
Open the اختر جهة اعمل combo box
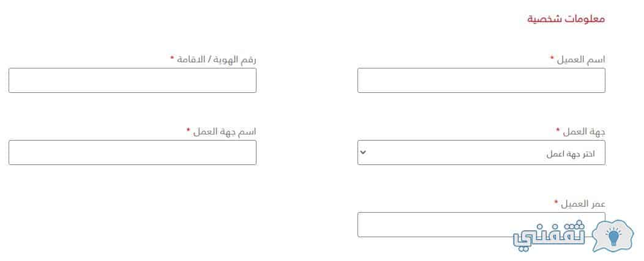481,153
